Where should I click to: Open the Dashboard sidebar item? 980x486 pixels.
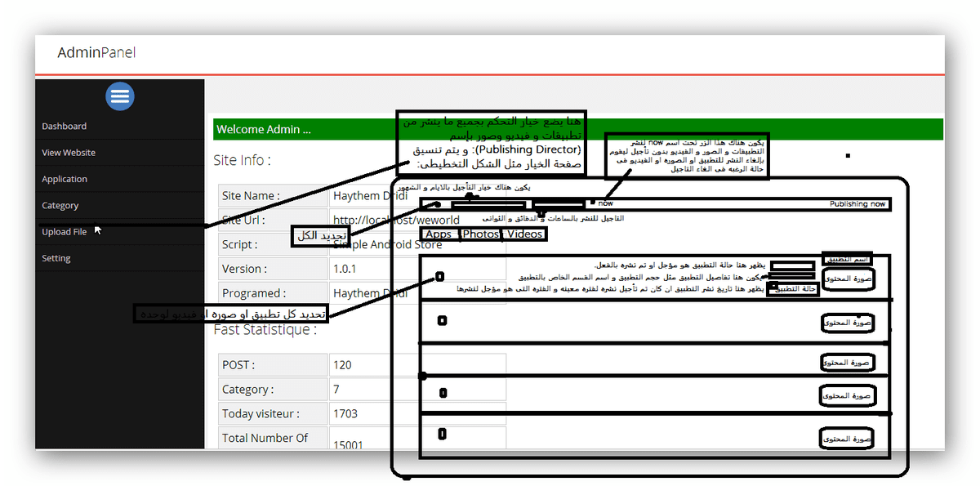coord(65,127)
